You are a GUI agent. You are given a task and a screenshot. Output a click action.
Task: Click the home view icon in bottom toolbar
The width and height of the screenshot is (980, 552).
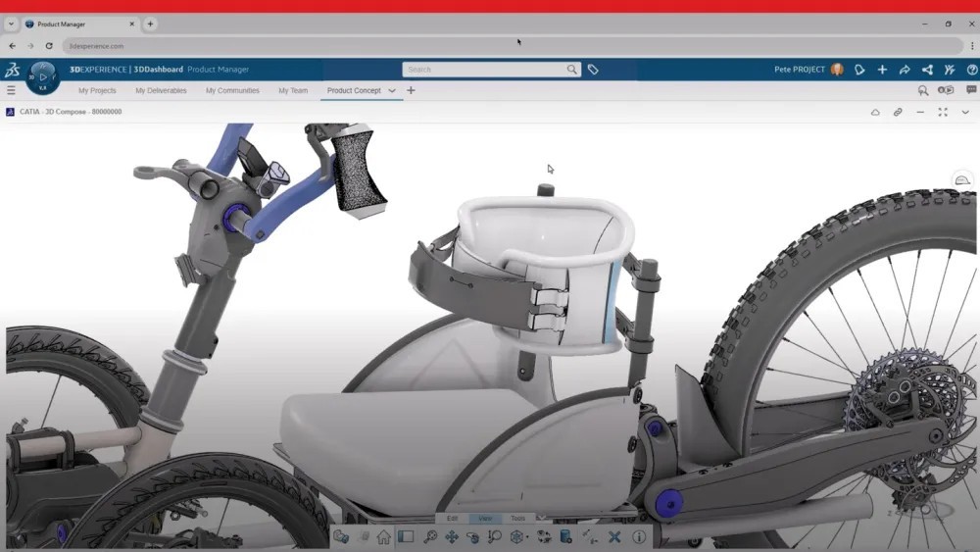(383, 537)
